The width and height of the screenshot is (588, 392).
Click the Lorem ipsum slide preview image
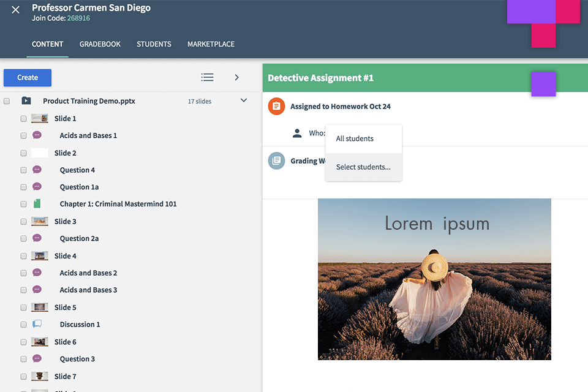[434, 279]
